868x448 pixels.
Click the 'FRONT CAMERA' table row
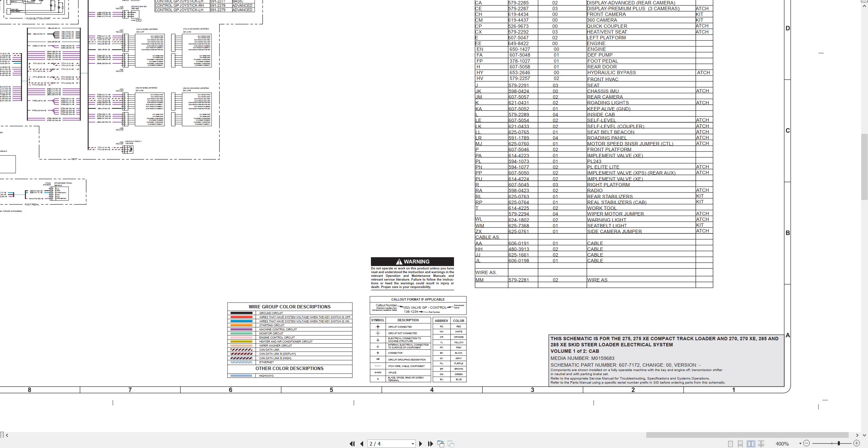[594, 14]
